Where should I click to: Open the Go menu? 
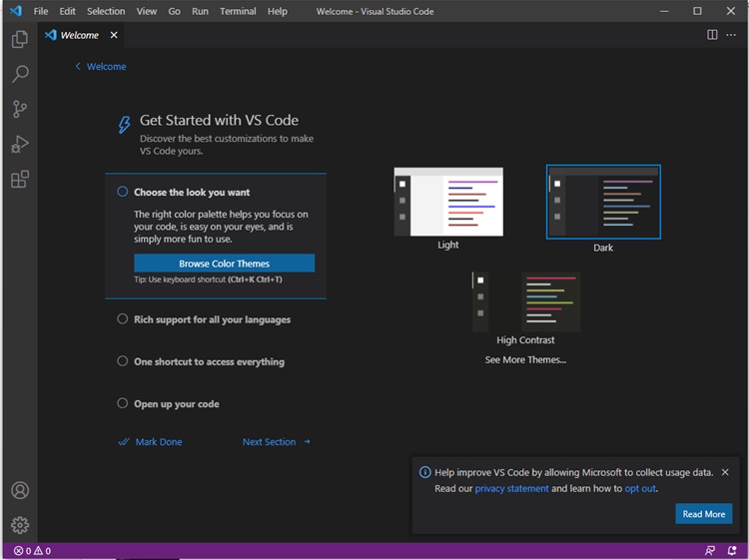point(175,11)
